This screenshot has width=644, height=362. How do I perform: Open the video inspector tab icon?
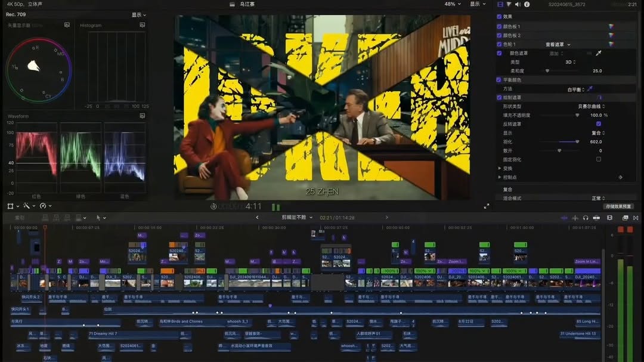(500, 4)
